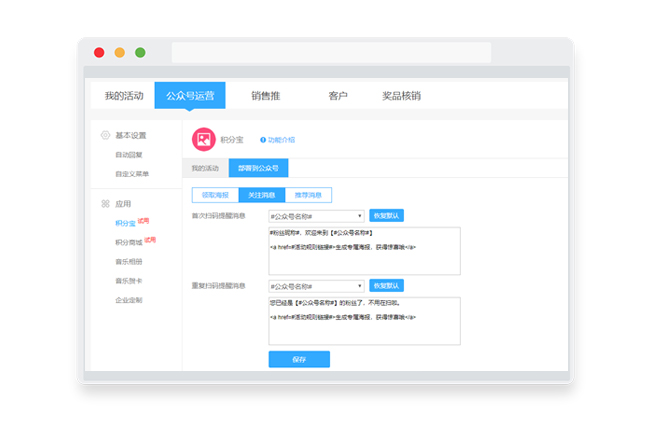Image resolution: width=660 pixels, height=430 pixels.
Task: Click the 首次扫码提醒消息 label
Action: [218, 216]
